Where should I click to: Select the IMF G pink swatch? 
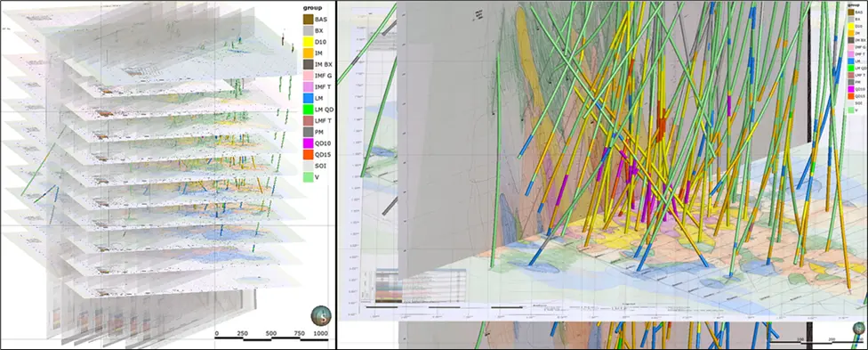309,78
